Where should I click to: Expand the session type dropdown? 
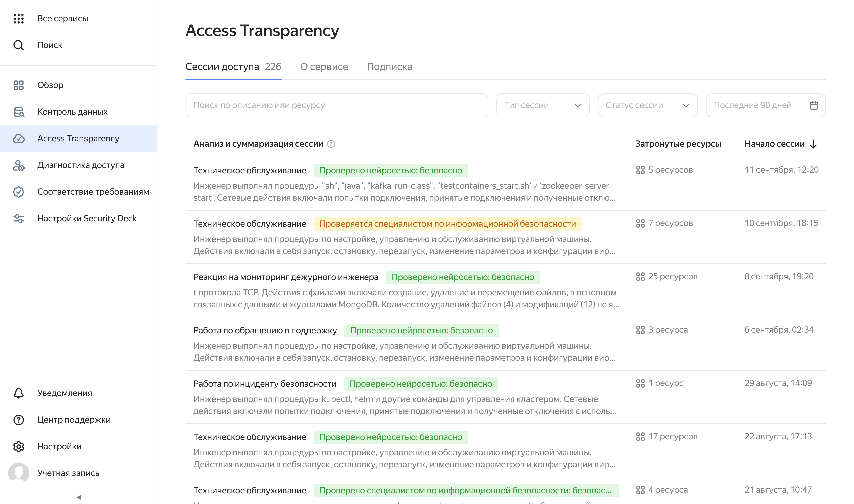(x=542, y=105)
